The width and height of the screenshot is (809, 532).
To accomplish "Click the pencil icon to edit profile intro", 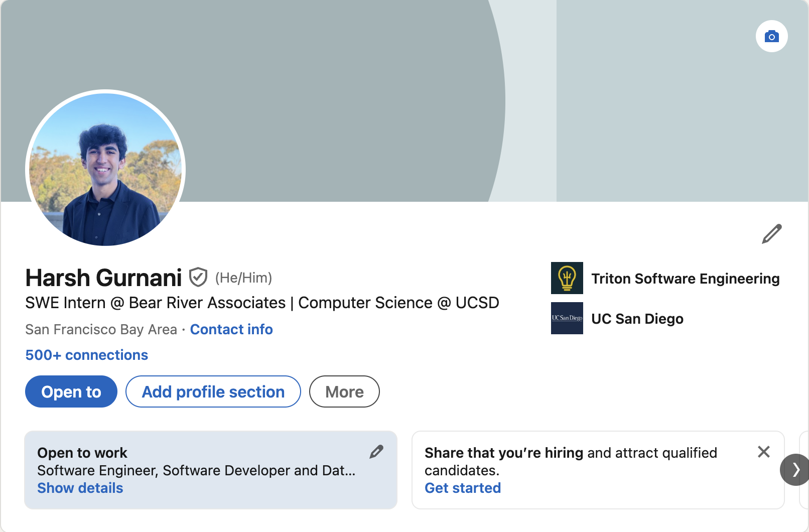I will (x=771, y=234).
